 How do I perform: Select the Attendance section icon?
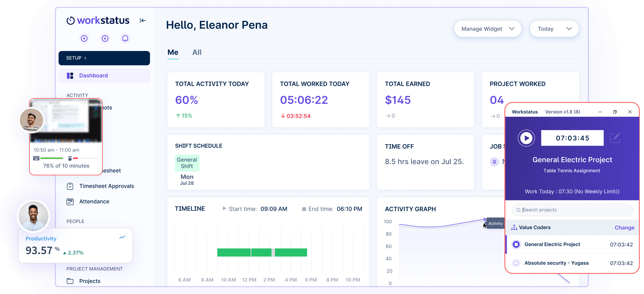tap(70, 201)
